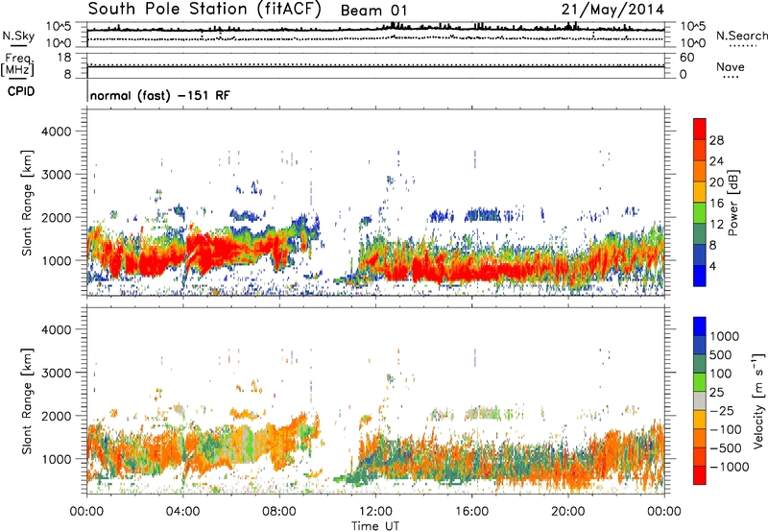Click the 'N.Search' legend label
768x532 pixels.
[741, 36]
